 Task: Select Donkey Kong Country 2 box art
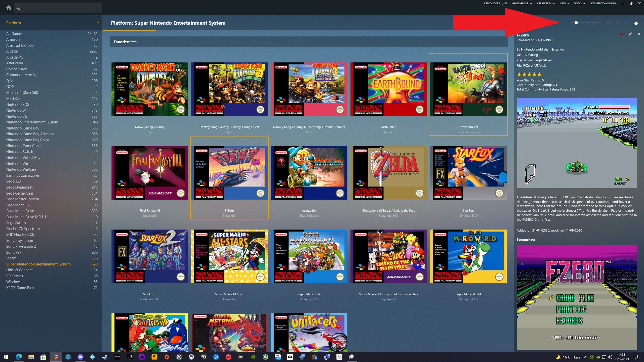pos(229,89)
